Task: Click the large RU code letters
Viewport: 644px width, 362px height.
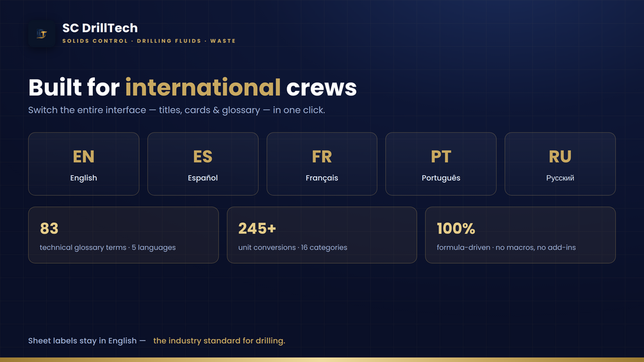Action: [x=560, y=156]
